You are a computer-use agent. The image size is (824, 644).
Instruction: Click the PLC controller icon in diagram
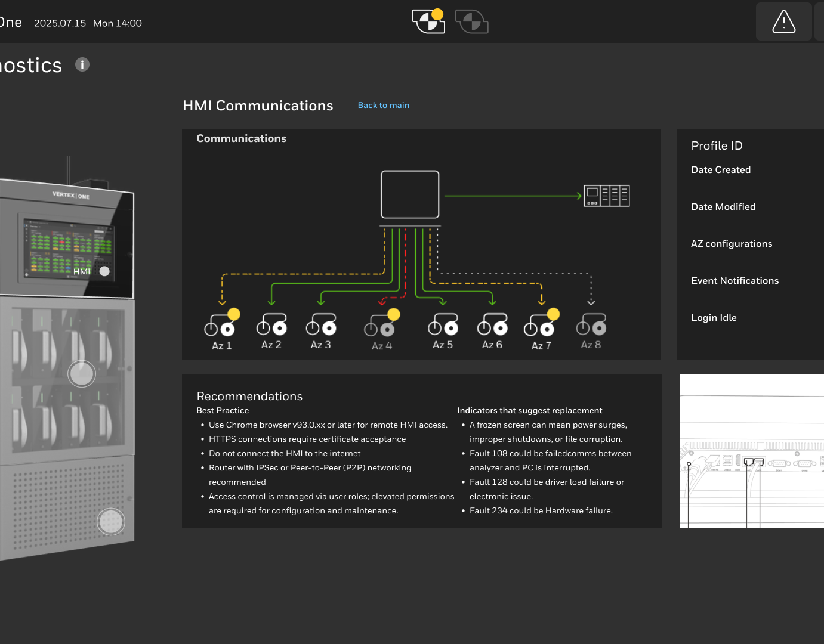point(607,196)
